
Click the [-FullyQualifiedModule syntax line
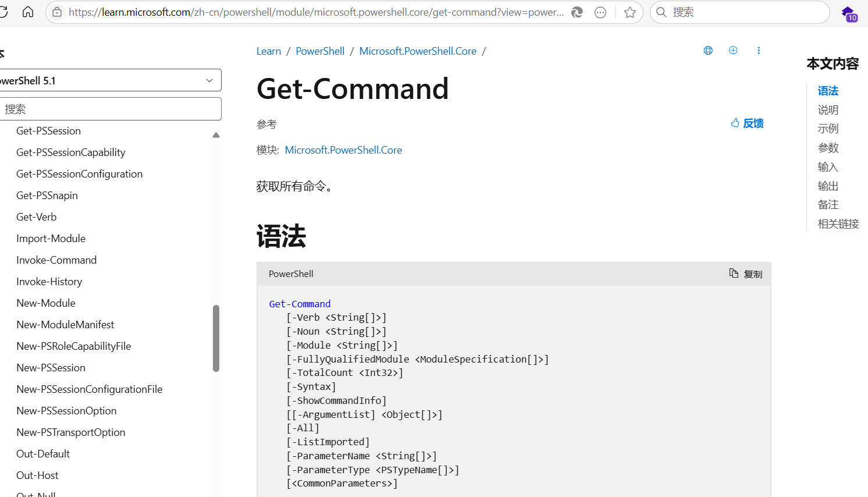coord(417,359)
